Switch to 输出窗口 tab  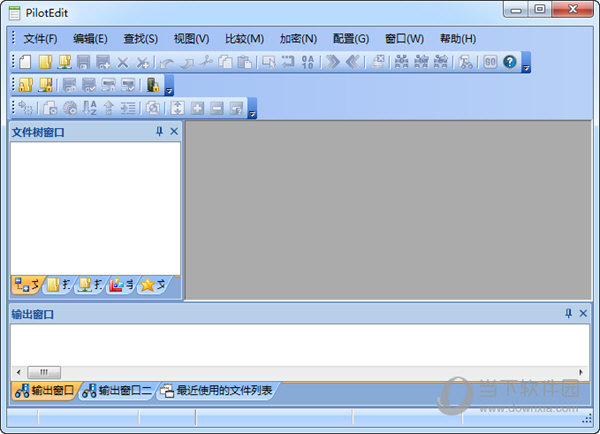point(44,390)
